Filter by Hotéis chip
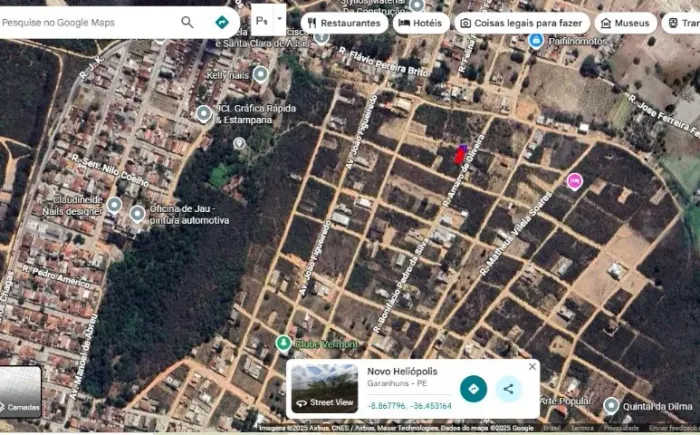The height and width of the screenshot is (435, 700). [x=421, y=23]
